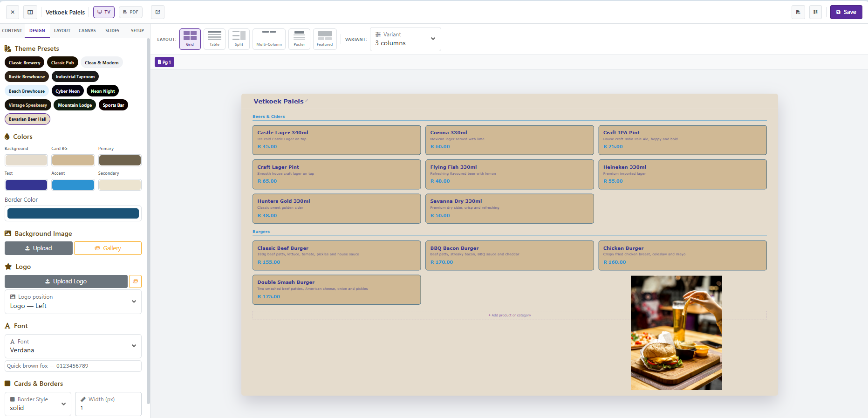Open the SLIDES tab
This screenshot has width=868, height=418.
(112, 31)
